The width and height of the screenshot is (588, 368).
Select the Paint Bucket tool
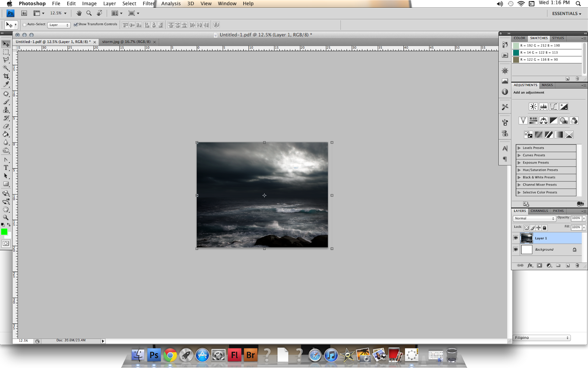point(6,134)
